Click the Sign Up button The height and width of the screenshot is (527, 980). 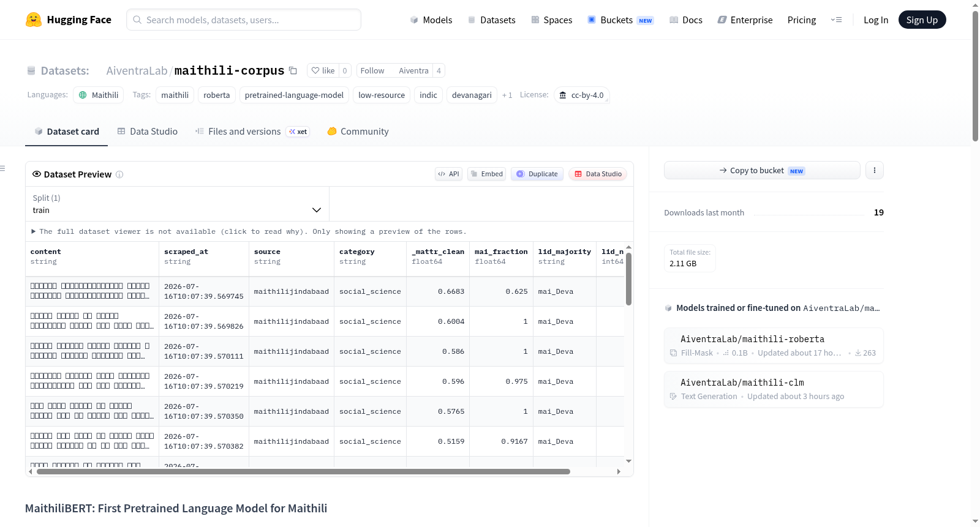click(x=922, y=20)
